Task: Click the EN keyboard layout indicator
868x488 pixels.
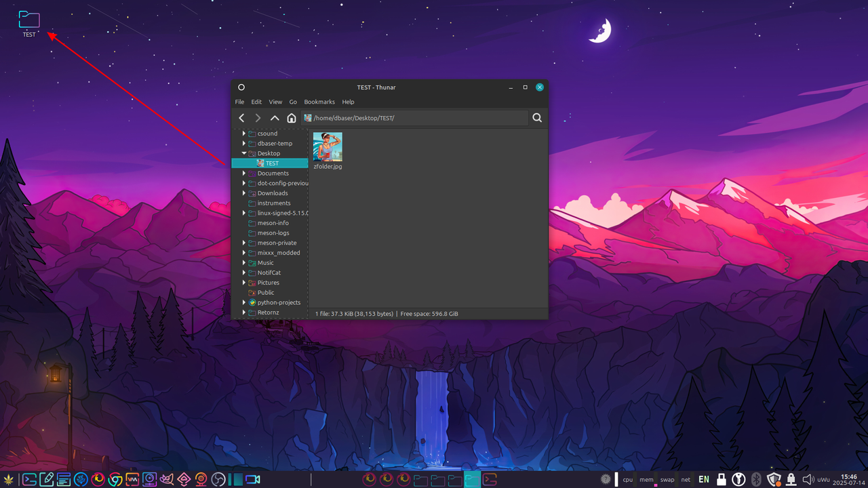Action: pyautogui.click(x=703, y=479)
